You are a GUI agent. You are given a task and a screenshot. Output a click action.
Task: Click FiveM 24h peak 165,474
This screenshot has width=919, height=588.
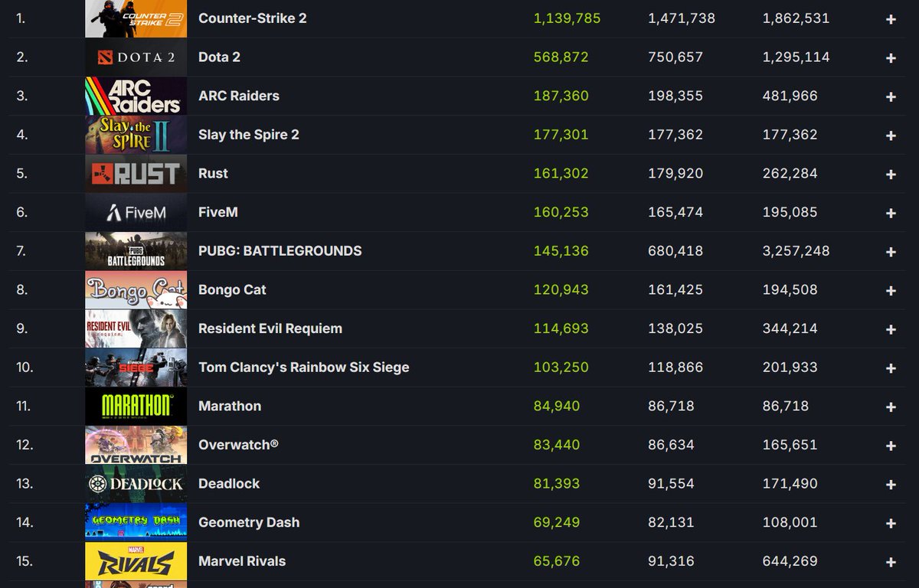click(675, 212)
